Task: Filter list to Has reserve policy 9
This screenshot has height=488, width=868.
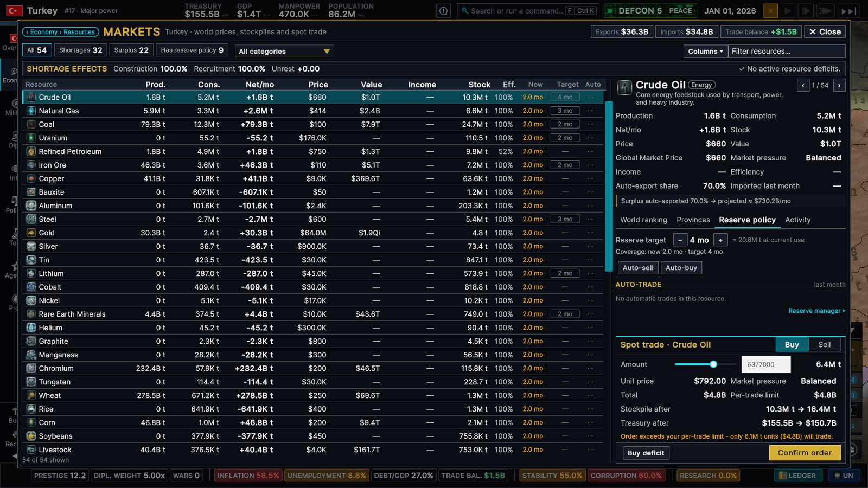Action: 192,50
